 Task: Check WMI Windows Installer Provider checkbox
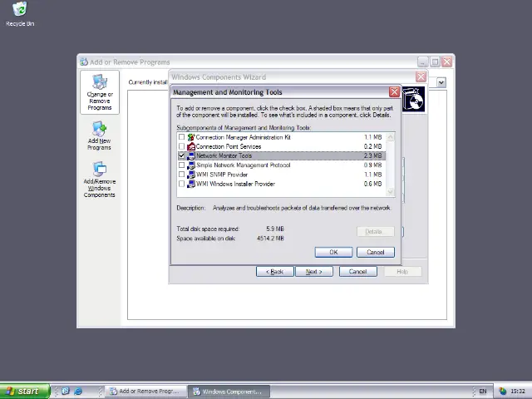point(181,184)
